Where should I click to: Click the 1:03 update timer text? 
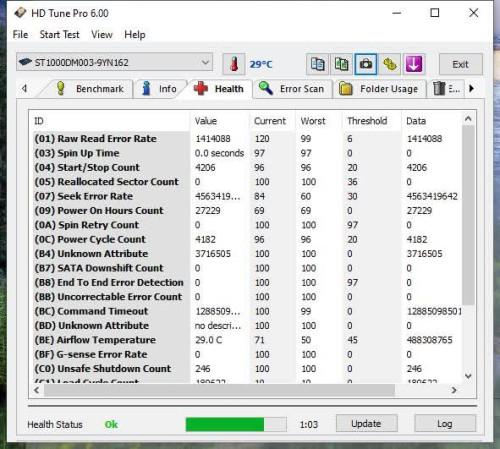coord(309,424)
